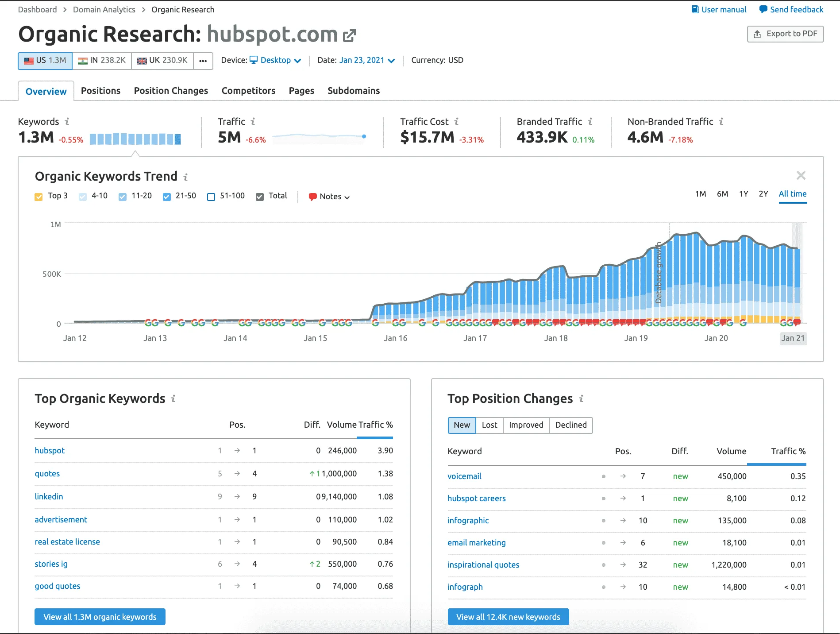Viewport: 840px width, 634px height.
Task: Open the Subdomains tab
Action: coord(354,91)
